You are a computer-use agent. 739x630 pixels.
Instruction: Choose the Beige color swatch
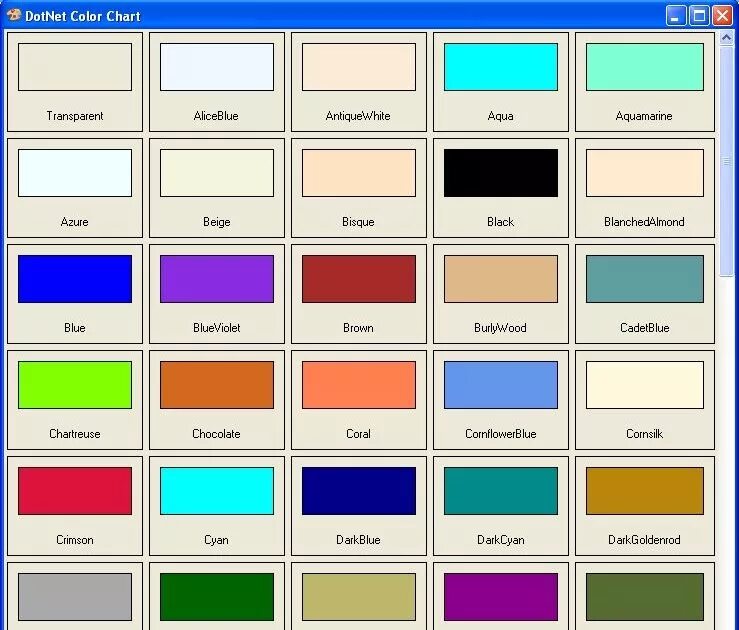point(217,173)
